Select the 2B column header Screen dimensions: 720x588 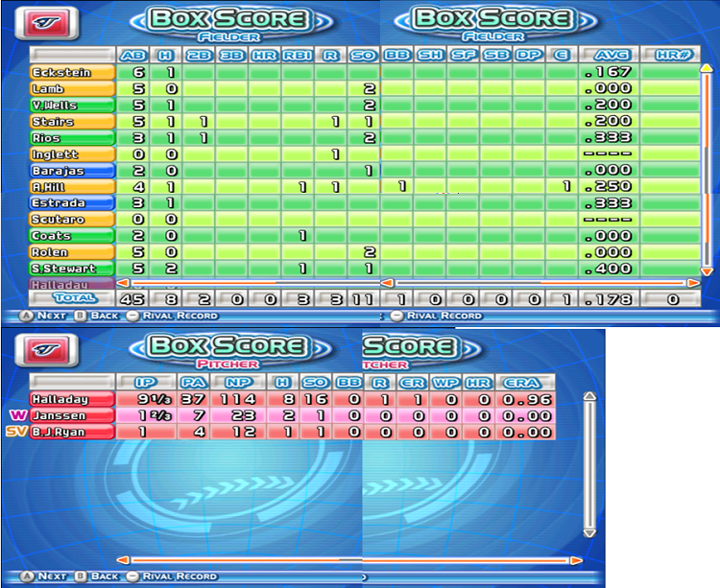199,55
